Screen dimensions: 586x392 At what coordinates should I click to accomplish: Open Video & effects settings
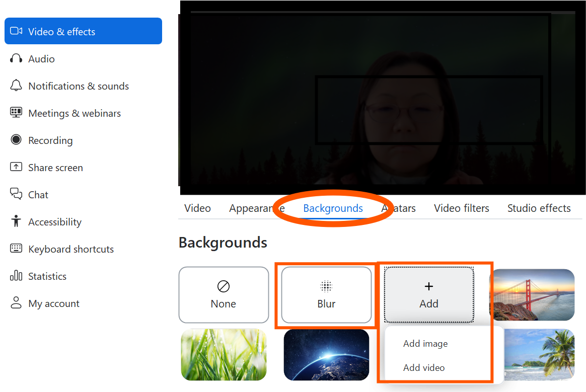(84, 31)
